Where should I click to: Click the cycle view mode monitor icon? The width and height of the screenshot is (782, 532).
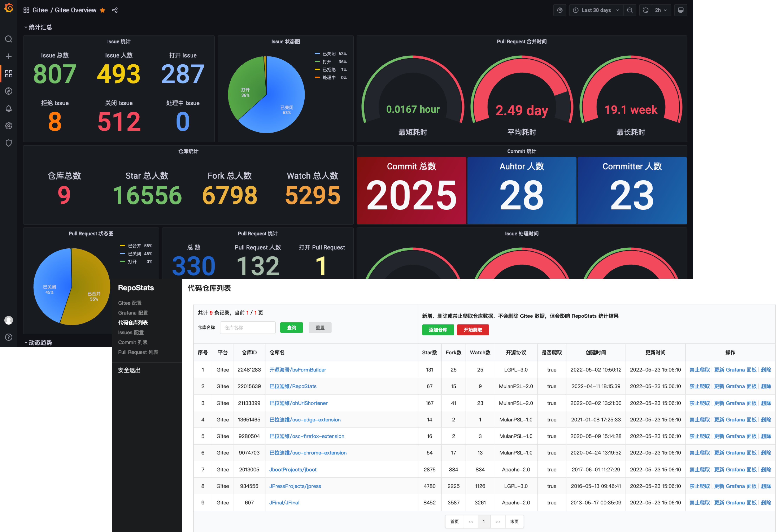coord(680,10)
